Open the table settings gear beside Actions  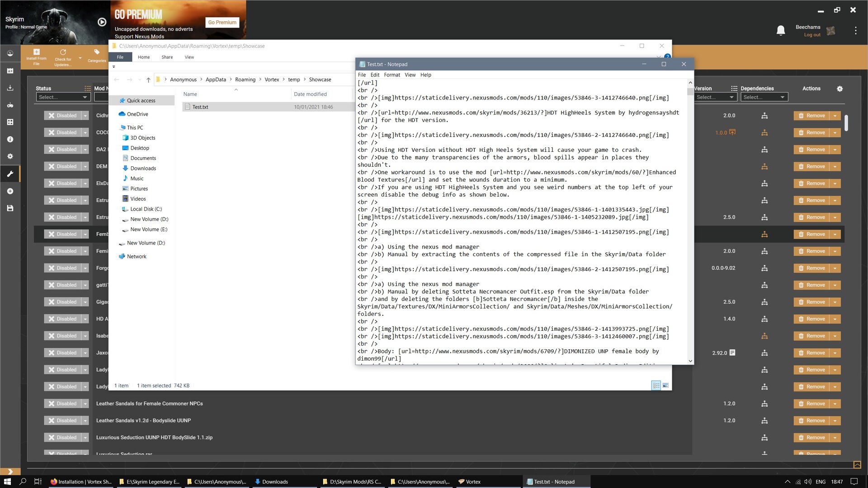coord(840,89)
